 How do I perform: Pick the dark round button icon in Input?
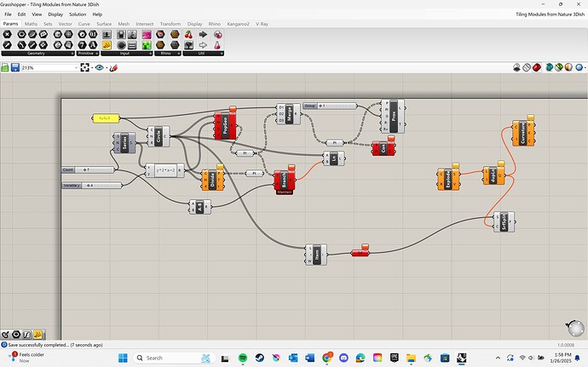pyautogui.click(x=121, y=45)
